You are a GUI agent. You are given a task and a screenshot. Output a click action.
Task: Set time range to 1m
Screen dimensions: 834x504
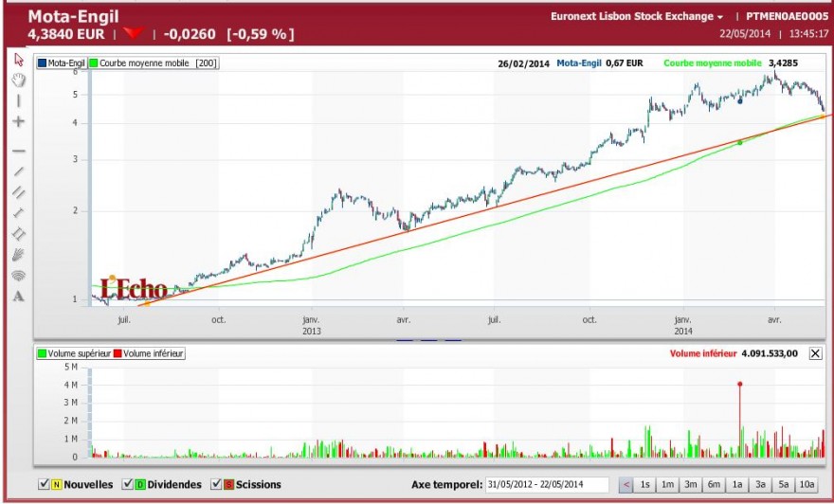[667, 484]
